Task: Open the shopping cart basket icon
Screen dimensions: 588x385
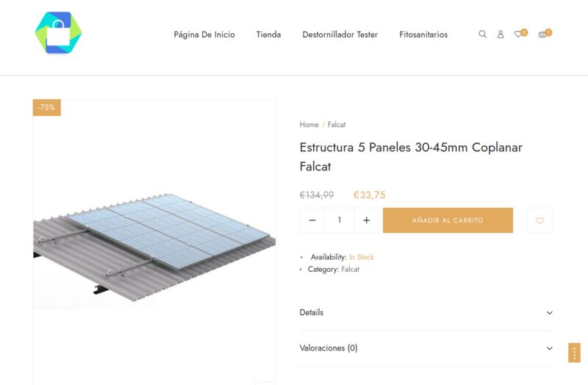Action: pos(542,35)
